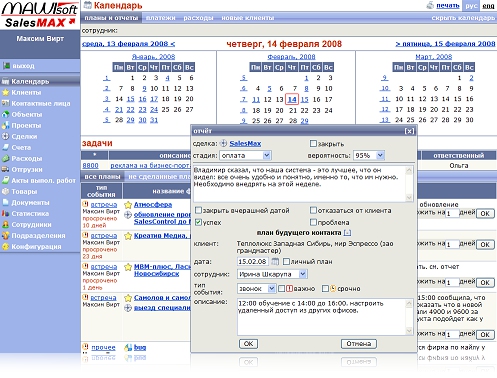Viewport: 497px width, 378px height.
Task: Toggle the личный план checkbox
Action: click(x=286, y=262)
